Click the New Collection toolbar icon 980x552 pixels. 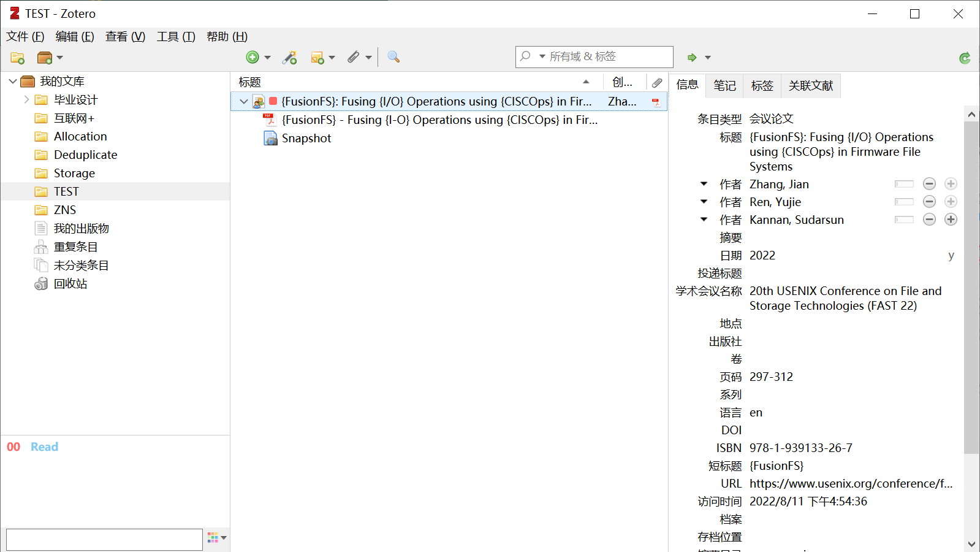17,58
